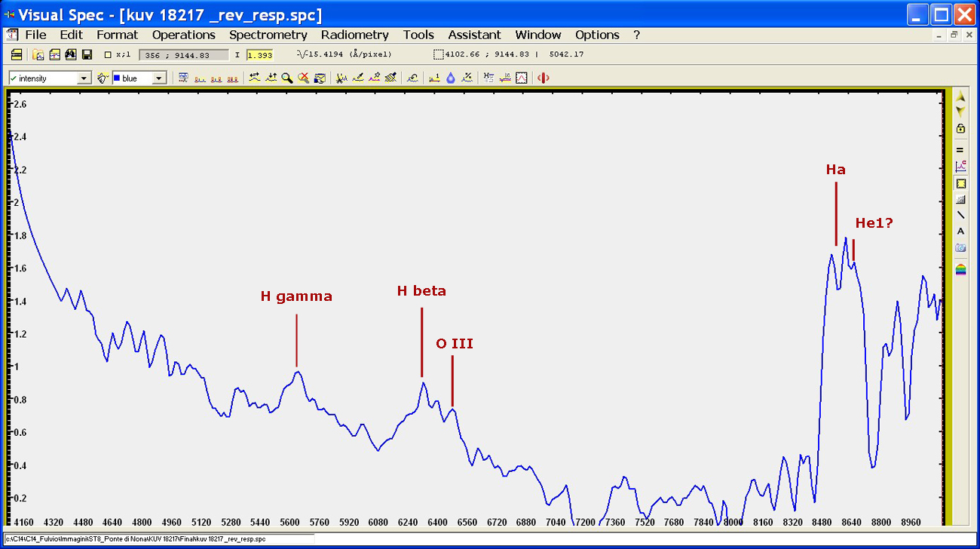Image resolution: width=980 pixels, height=549 pixels.
Task: Click the rainbow spectrum colorize icon
Action: pos(960,269)
